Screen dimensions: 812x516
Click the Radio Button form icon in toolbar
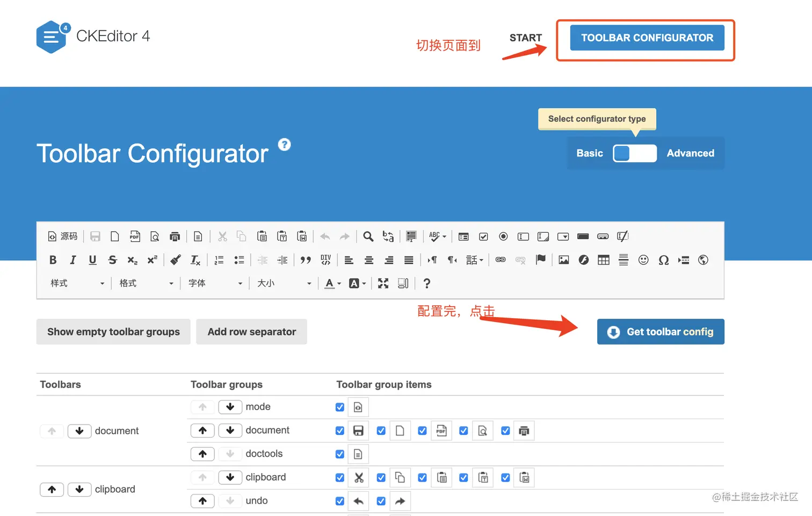(503, 236)
